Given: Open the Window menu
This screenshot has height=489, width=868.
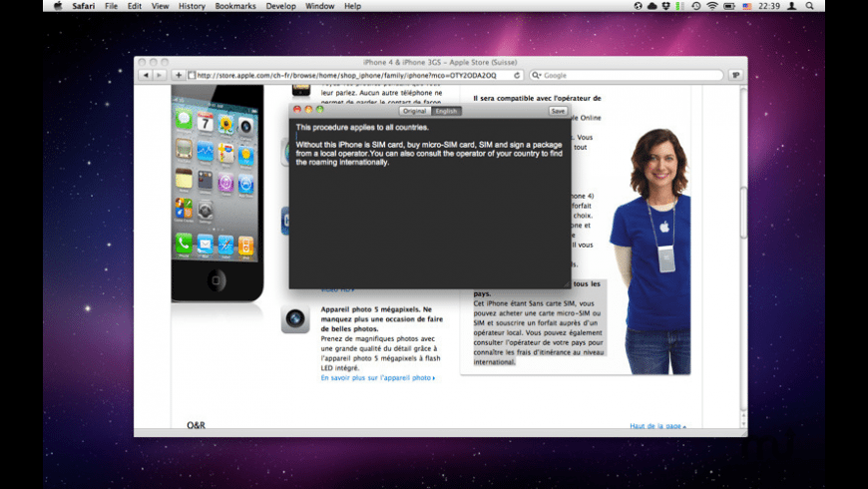Looking at the screenshot, I should pyautogui.click(x=320, y=6).
